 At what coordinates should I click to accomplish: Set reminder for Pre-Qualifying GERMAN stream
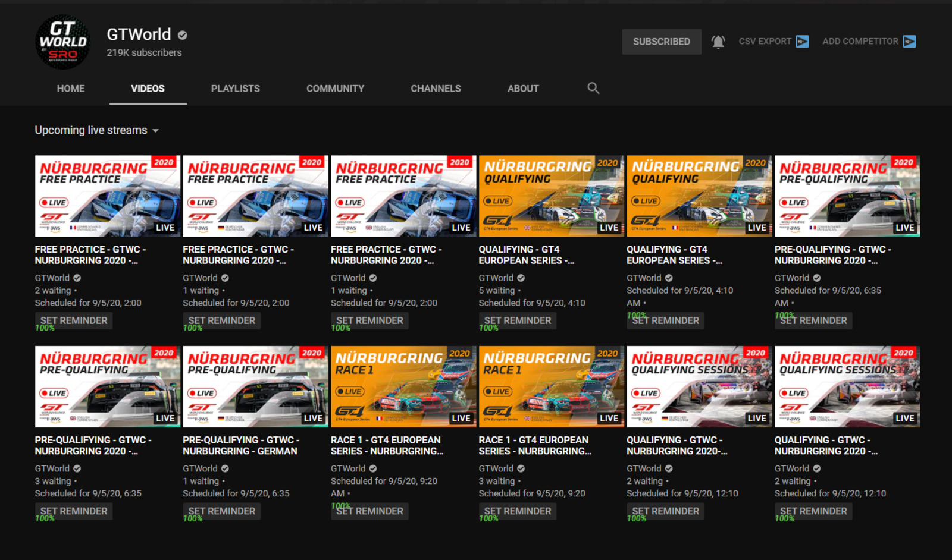tap(222, 511)
